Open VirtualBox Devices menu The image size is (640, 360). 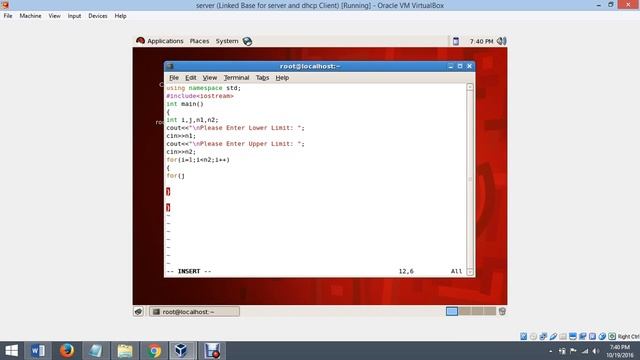(x=98, y=16)
